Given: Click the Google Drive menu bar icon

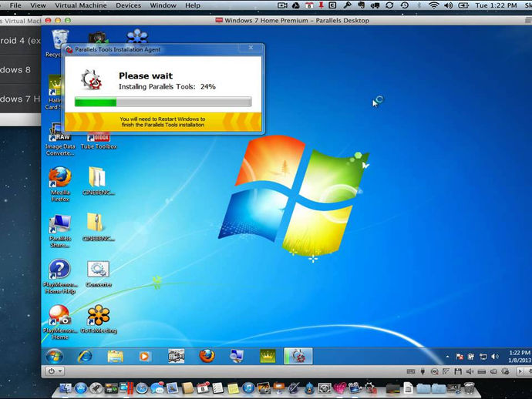Looking at the screenshot, I should point(295,5).
